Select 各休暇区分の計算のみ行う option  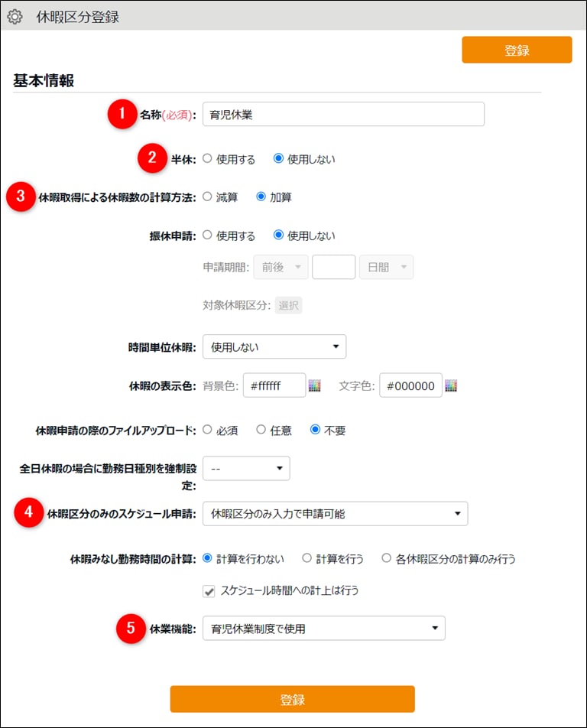(x=387, y=558)
